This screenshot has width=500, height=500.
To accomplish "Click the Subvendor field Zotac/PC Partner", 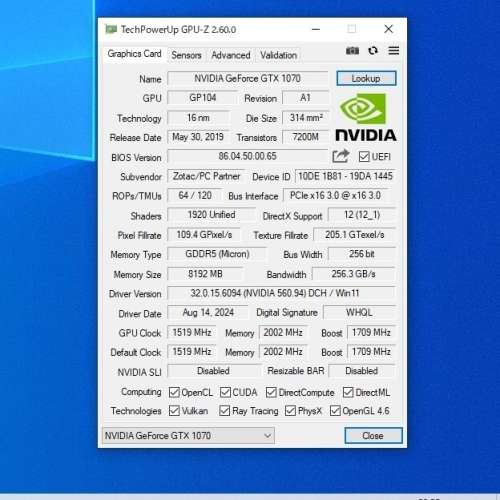I will tap(206, 176).
